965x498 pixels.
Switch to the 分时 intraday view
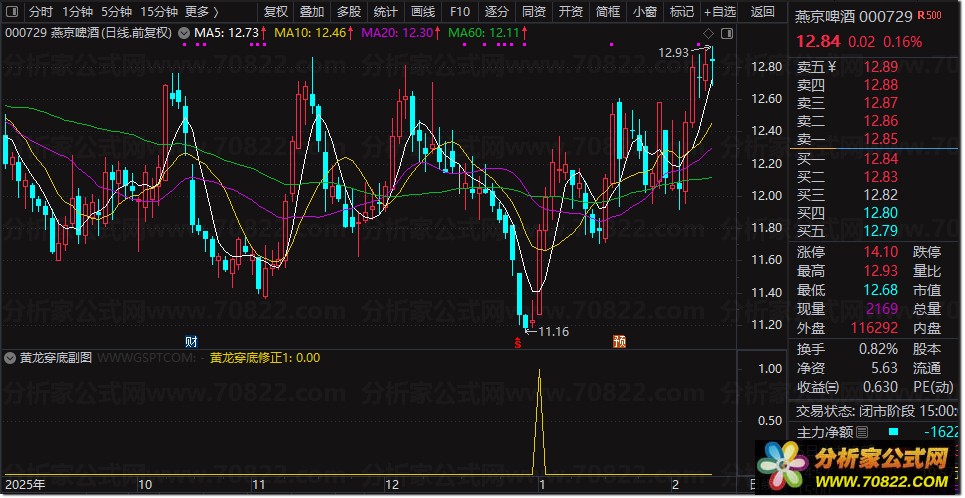tap(41, 12)
